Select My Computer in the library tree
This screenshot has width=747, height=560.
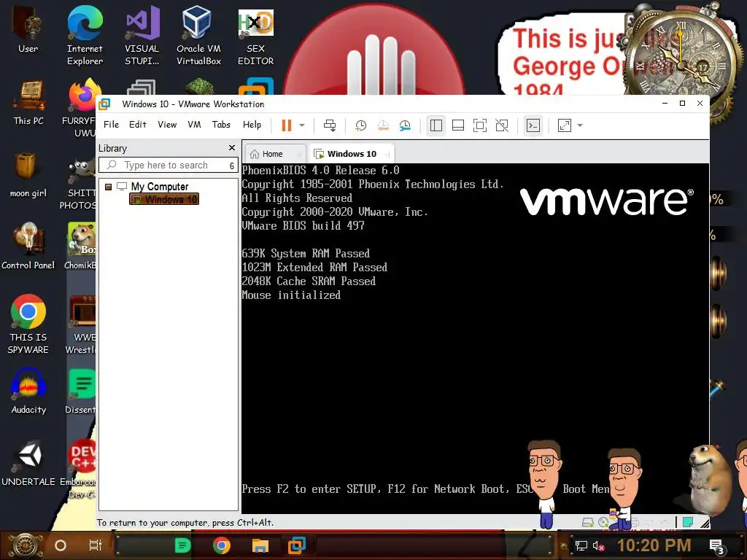159,187
